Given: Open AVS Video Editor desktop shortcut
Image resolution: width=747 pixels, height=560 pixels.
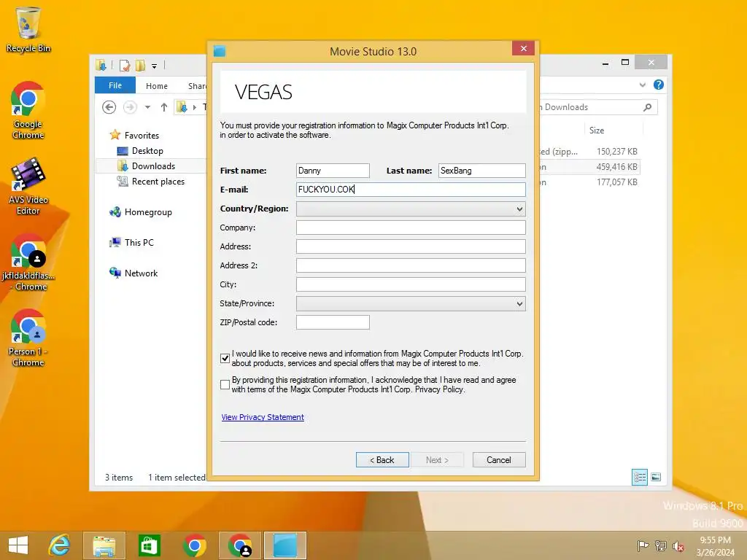Looking at the screenshot, I should [x=28, y=186].
